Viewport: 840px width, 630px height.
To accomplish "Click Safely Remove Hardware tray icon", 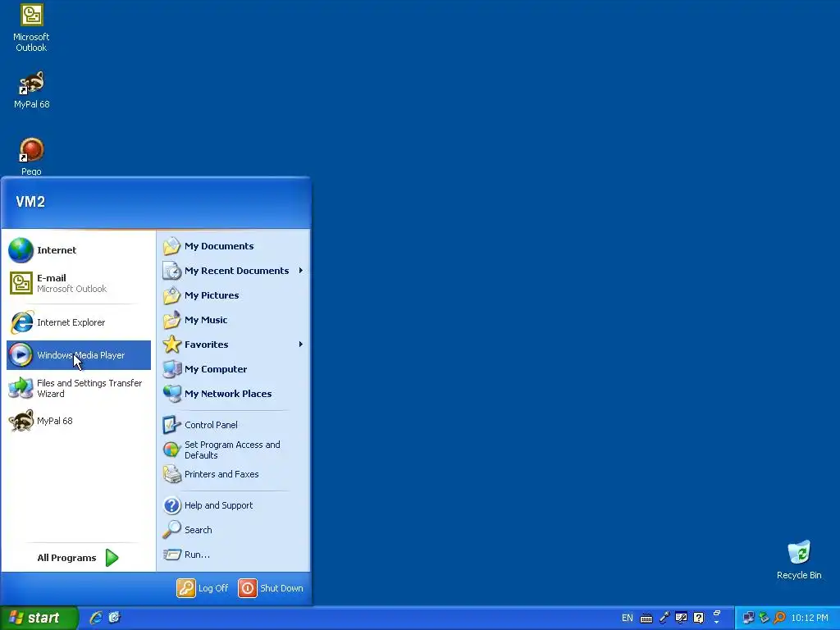I will tap(764, 618).
